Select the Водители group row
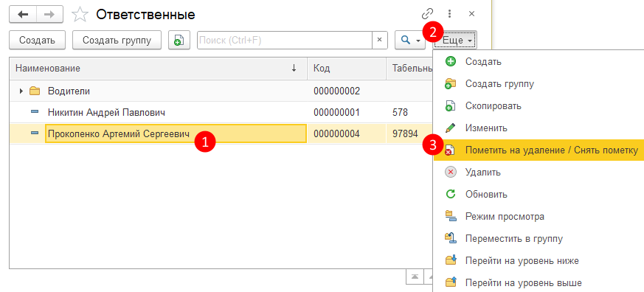The image size is (644, 292). [x=221, y=91]
